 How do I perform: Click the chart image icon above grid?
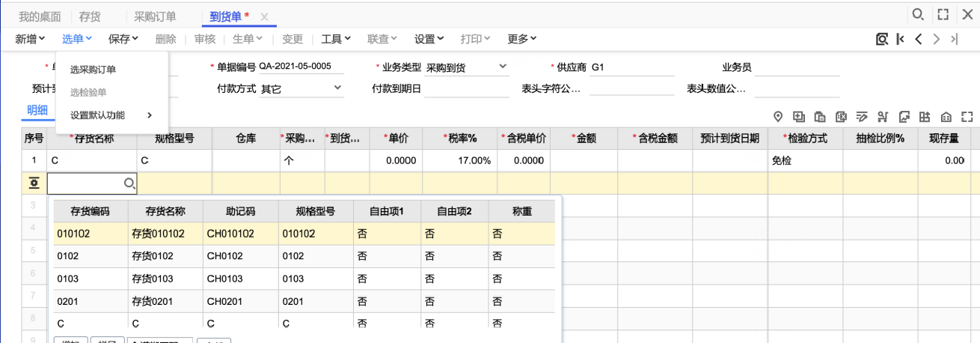click(904, 117)
